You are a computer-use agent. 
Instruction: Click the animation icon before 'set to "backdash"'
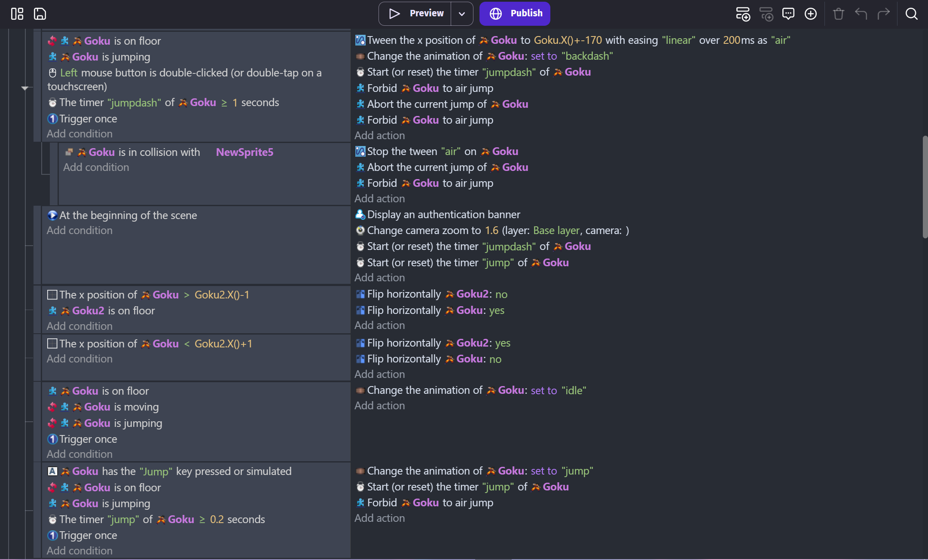click(360, 56)
